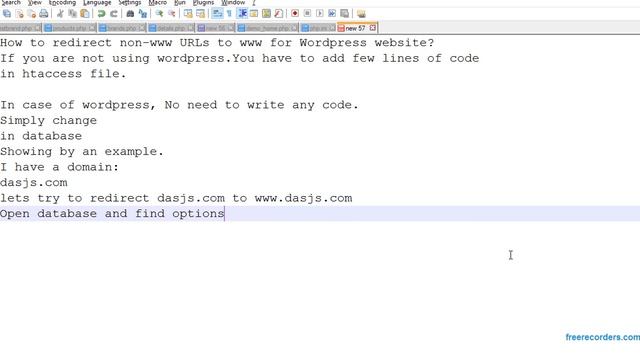Viewport: 640px width, 360px height.
Task: Toggle synchronized horizontal scrolling icon
Action: 200,14
